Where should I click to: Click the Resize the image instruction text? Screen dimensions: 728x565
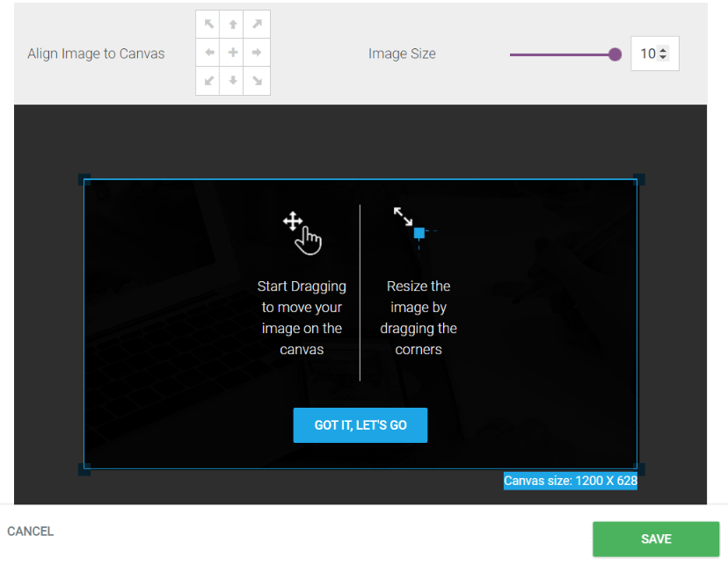pyautogui.click(x=419, y=317)
